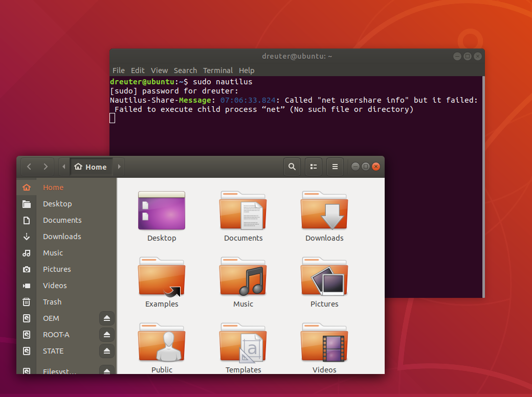Close the Nautilus file manager window
Screen dimensions: 532x397
[376, 167]
